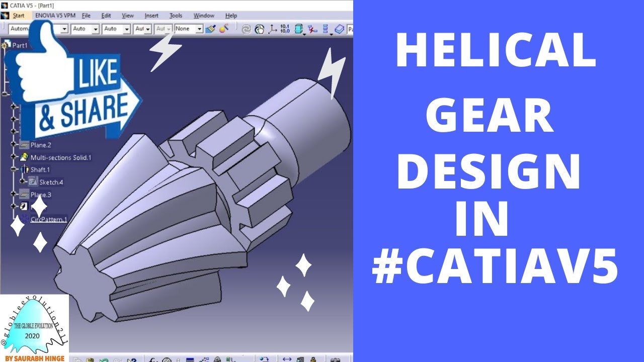
Task: Click the blue box bounding icon
Action: pyautogui.click(x=299, y=29)
